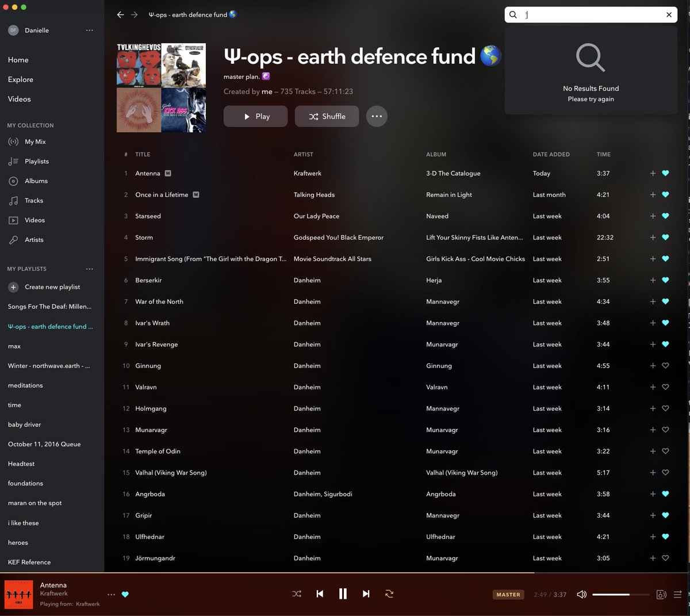
Task: Open Playlists in My Collection
Action: tap(37, 161)
